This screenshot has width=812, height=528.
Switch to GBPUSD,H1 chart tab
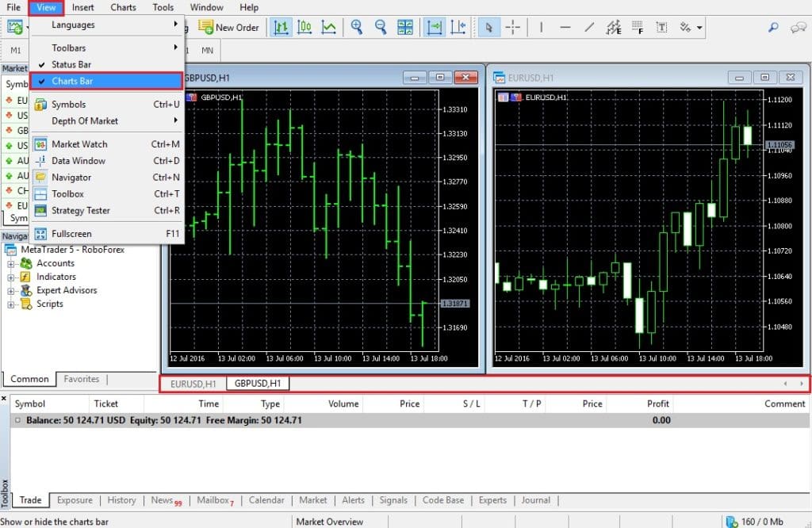[258, 383]
